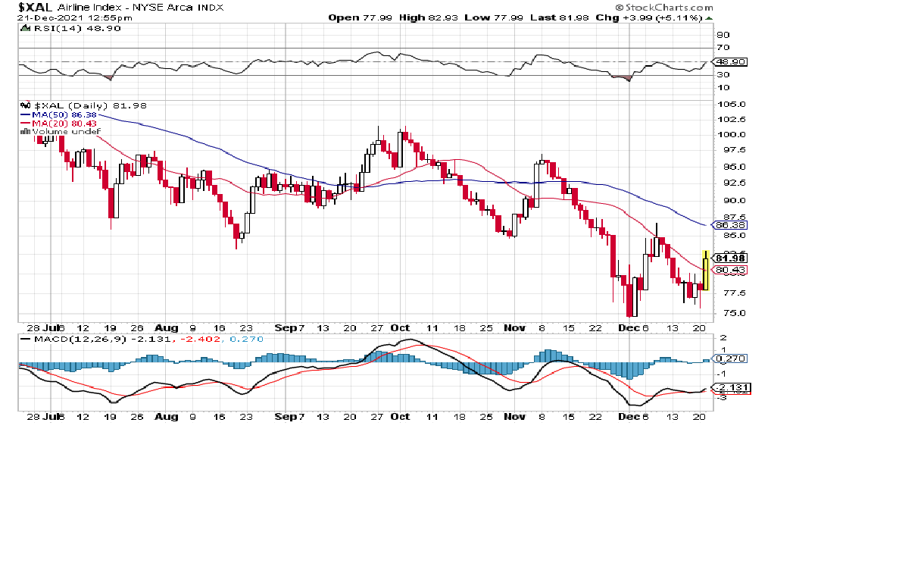Click the 86.38 MA(50) price tag
Image resolution: width=924 pixels, height=576 pixels.
pyautogui.click(x=731, y=225)
